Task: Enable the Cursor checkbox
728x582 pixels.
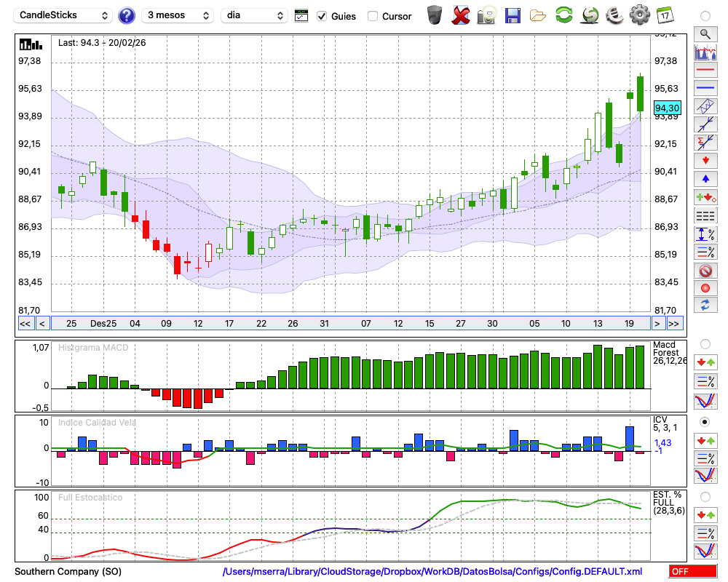Action: 372,16
